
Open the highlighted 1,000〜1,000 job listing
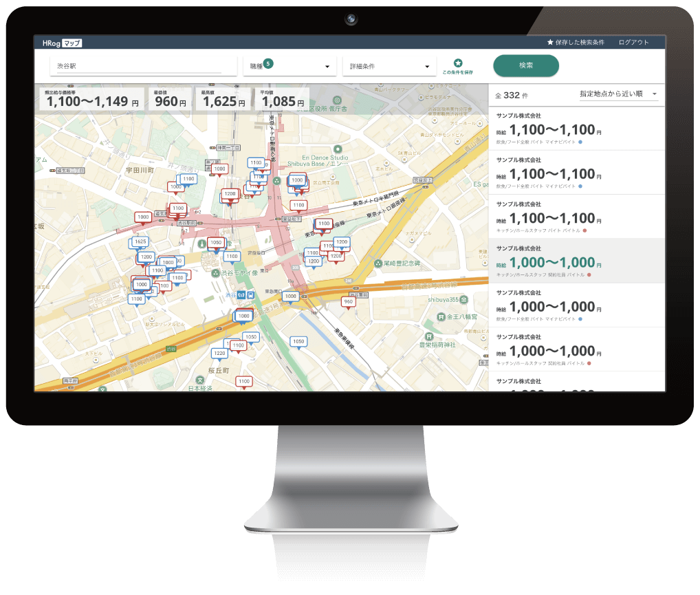[577, 261]
